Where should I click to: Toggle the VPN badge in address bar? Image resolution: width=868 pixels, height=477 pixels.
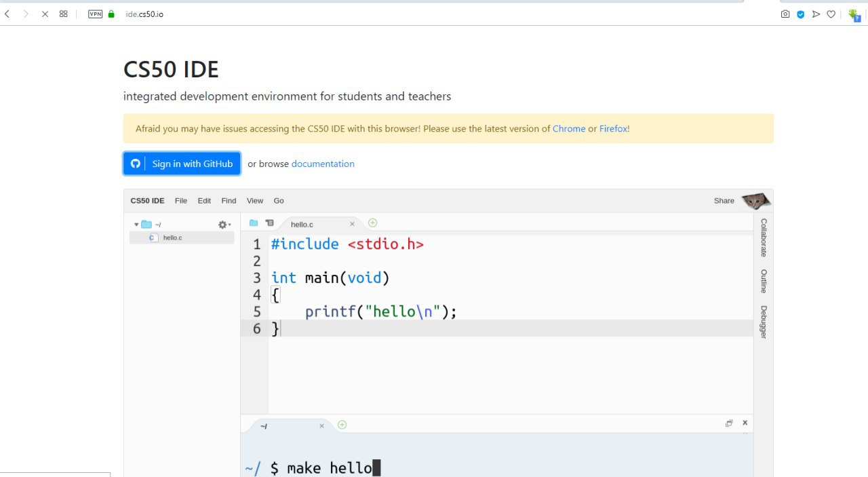96,14
